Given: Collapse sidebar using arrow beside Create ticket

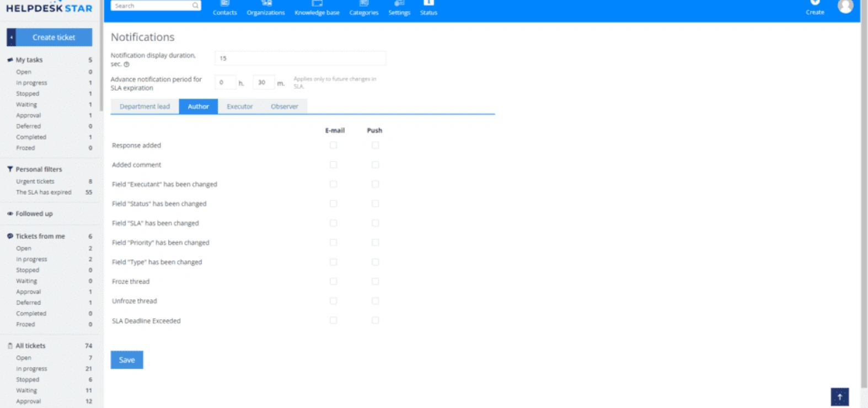Looking at the screenshot, I should click(x=11, y=37).
